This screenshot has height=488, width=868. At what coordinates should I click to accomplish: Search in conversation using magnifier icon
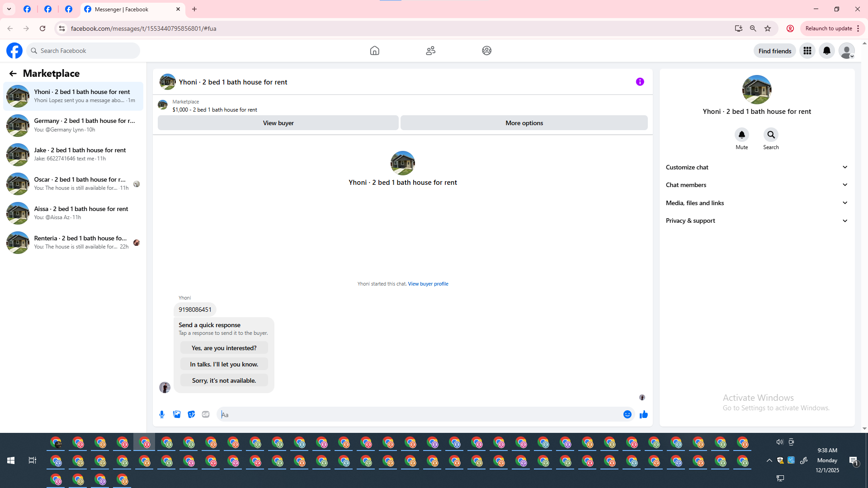(771, 135)
